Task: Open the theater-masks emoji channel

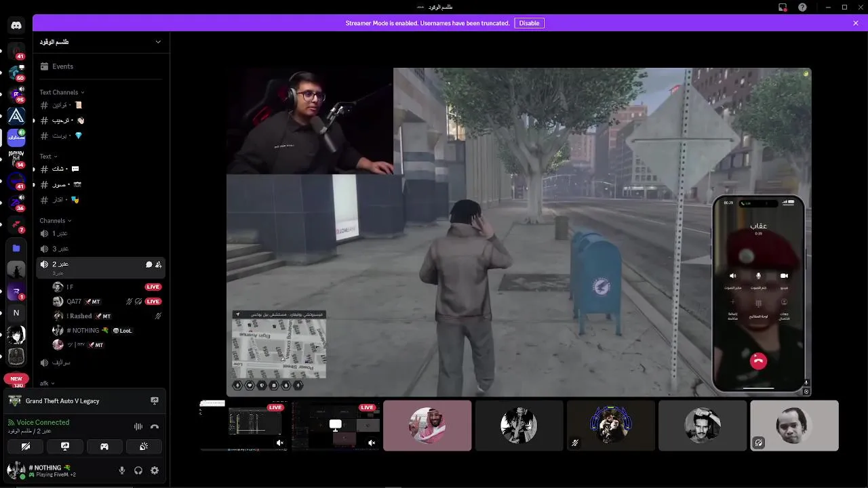Action: (100, 200)
